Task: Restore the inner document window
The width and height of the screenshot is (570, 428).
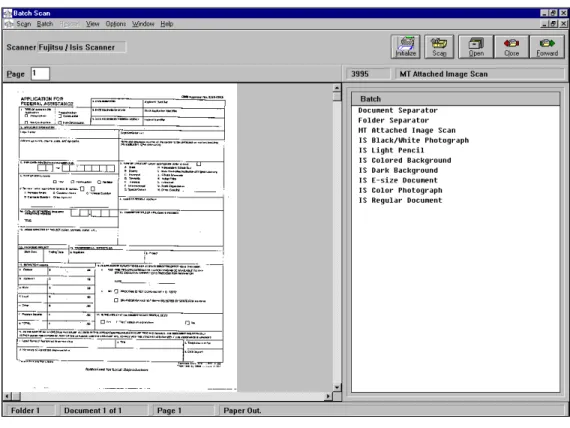Action: pos(553,24)
